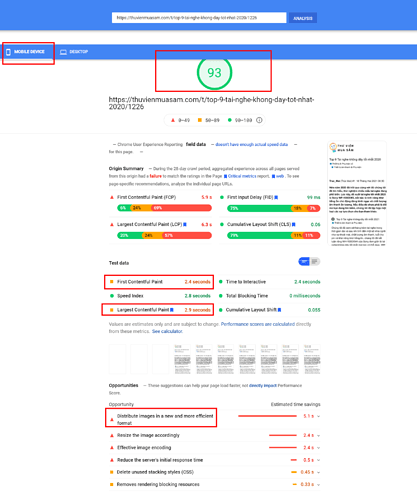Click orange square icon beside 'Removes rendering blocking resources'

coord(112,484)
